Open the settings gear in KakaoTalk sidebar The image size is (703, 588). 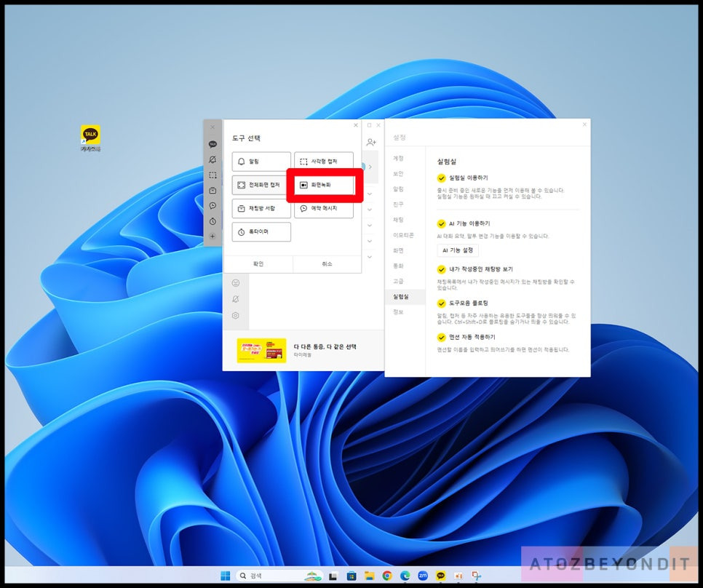(235, 316)
